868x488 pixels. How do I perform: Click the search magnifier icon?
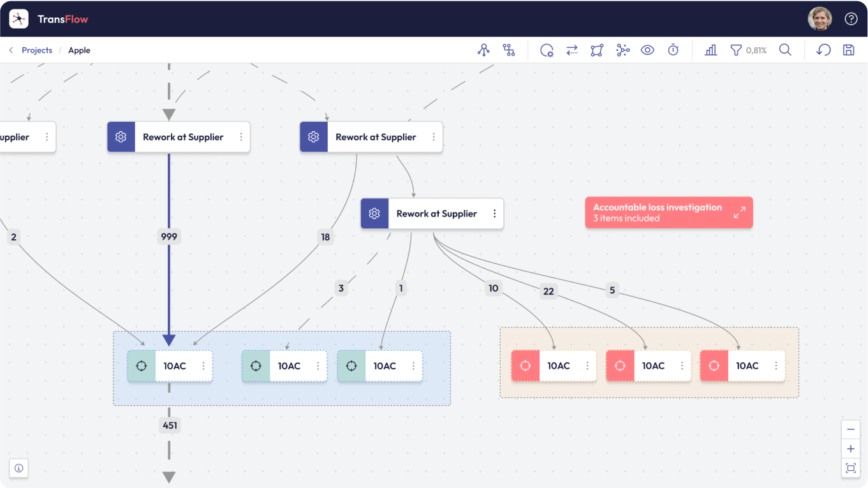[785, 50]
